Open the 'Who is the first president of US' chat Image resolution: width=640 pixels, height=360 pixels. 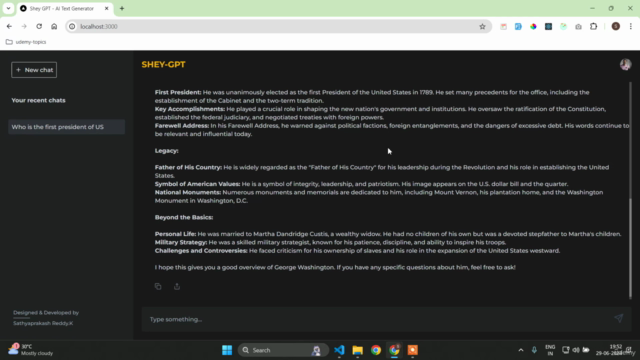[67, 127]
